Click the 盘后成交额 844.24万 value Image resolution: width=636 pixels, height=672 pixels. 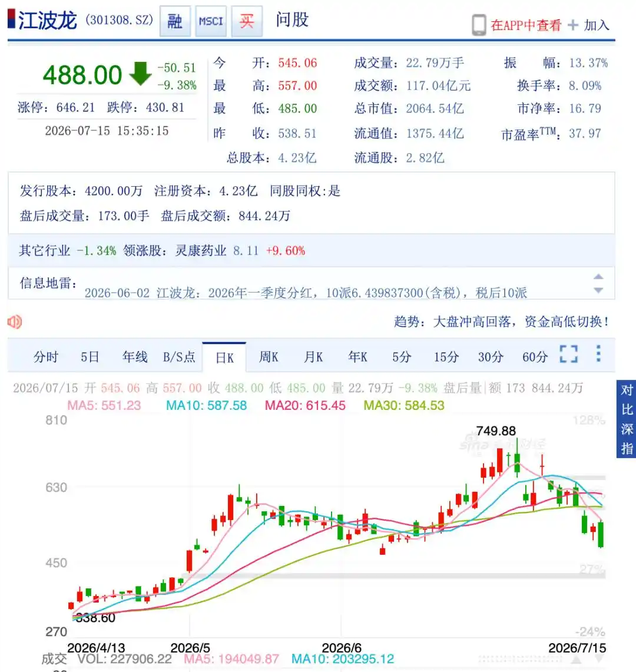click(x=264, y=216)
